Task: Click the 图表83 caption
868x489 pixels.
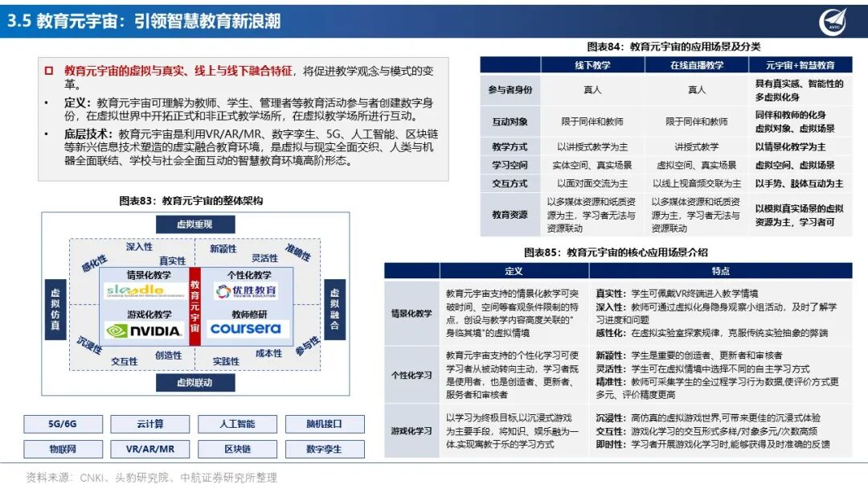Action: pyautogui.click(x=191, y=200)
